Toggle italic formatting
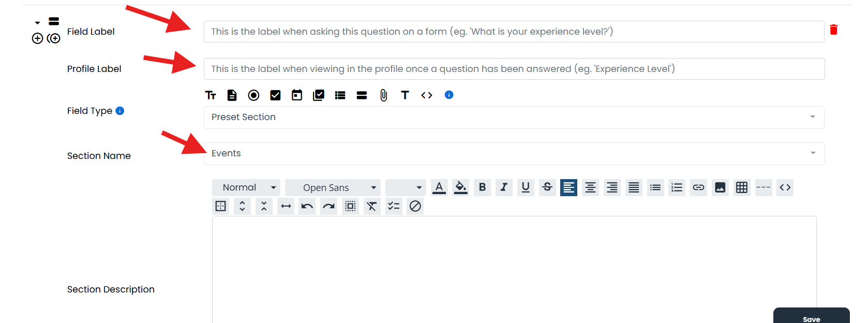The image size is (868, 323). click(504, 187)
